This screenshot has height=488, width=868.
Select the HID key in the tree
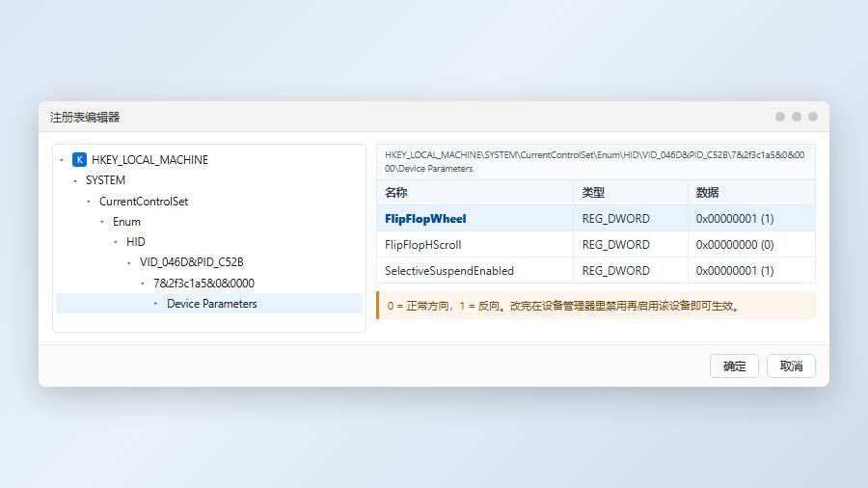136,242
